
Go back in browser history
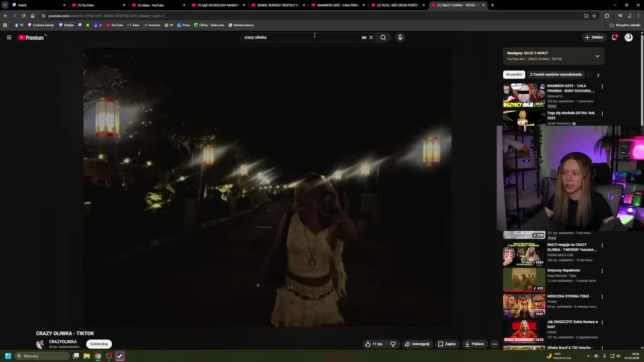[6, 16]
